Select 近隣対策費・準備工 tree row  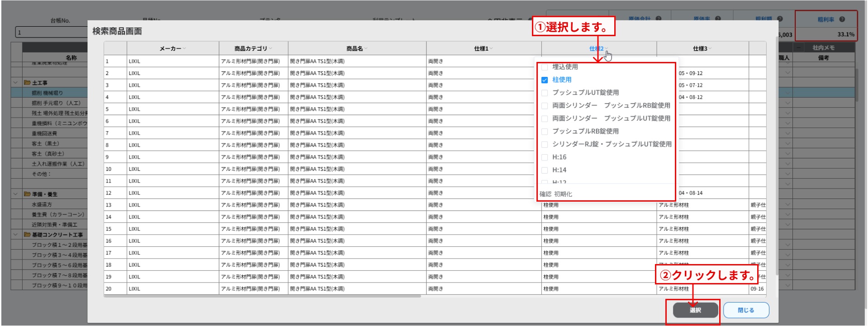(54, 225)
